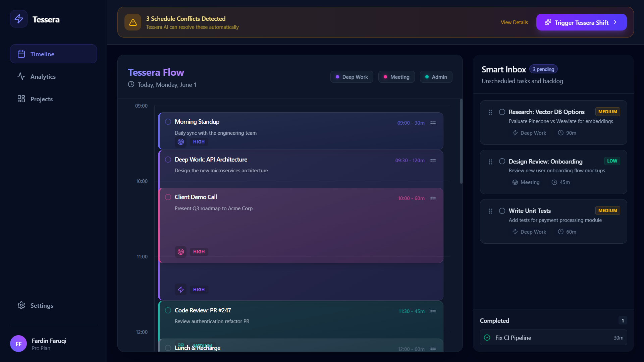
Task: Click the MEDIUM badge on Research: Vector DB Options
Action: [x=607, y=112]
